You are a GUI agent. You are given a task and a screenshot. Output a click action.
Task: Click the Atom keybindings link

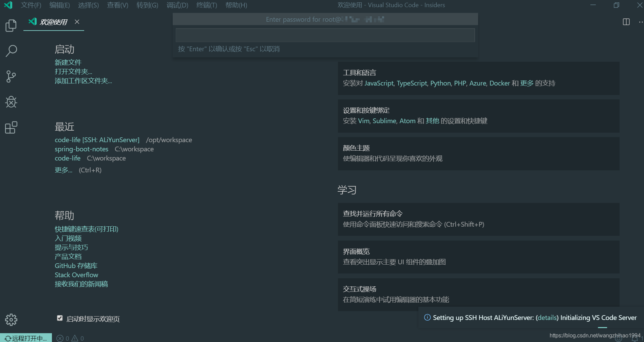407,121
